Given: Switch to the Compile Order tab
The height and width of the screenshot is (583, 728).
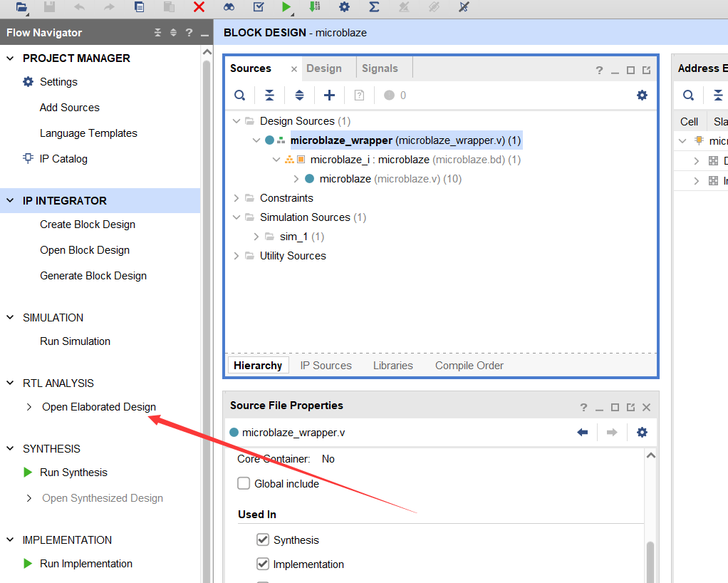Looking at the screenshot, I should tap(469, 366).
